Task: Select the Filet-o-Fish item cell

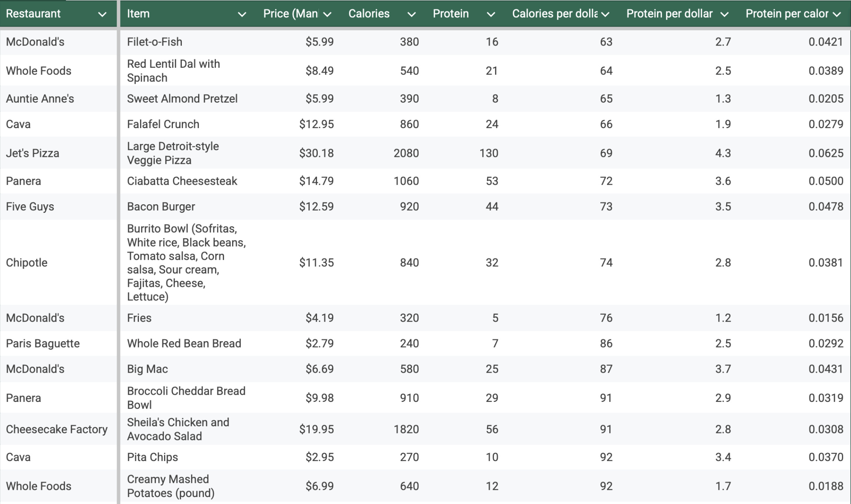Action: click(155, 42)
